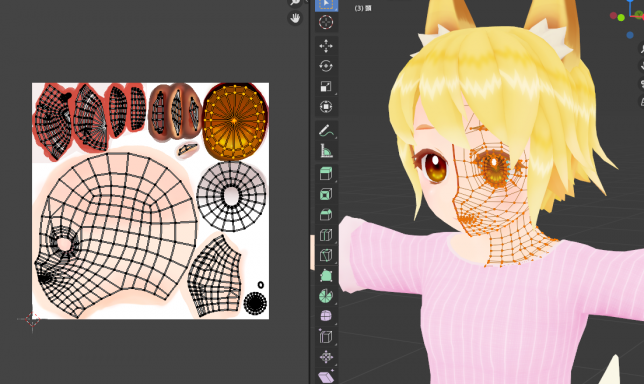Activate the Smooth vertices tool
644x384 pixels.
pos(327,316)
